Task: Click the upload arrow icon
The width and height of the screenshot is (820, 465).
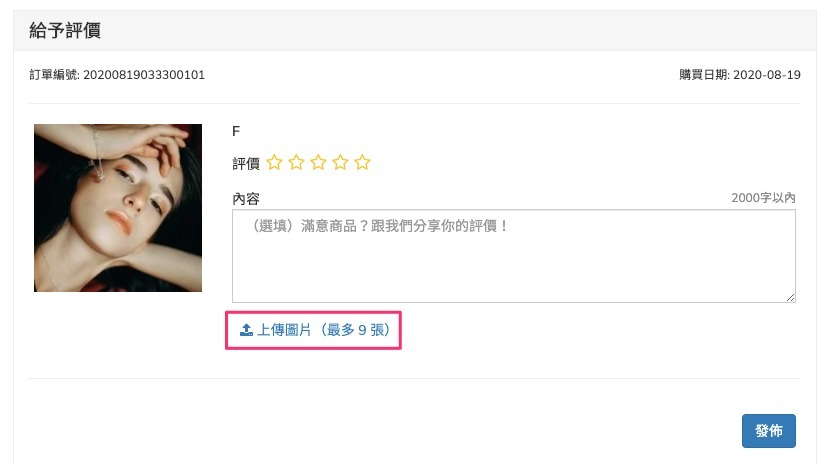Action: [x=246, y=329]
